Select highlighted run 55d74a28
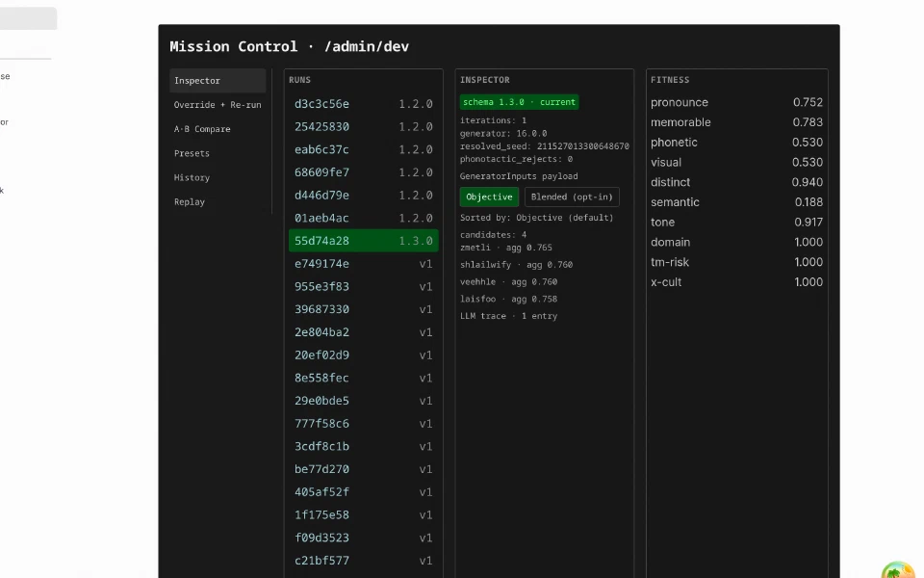The height and width of the screenshot is (578, 924). [364, 241]
